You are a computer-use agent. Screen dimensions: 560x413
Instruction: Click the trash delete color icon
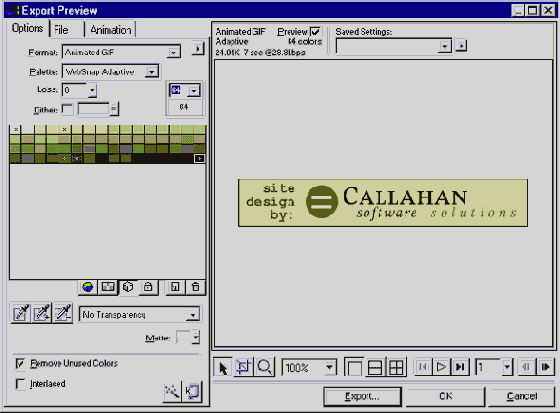pos(195,287)
